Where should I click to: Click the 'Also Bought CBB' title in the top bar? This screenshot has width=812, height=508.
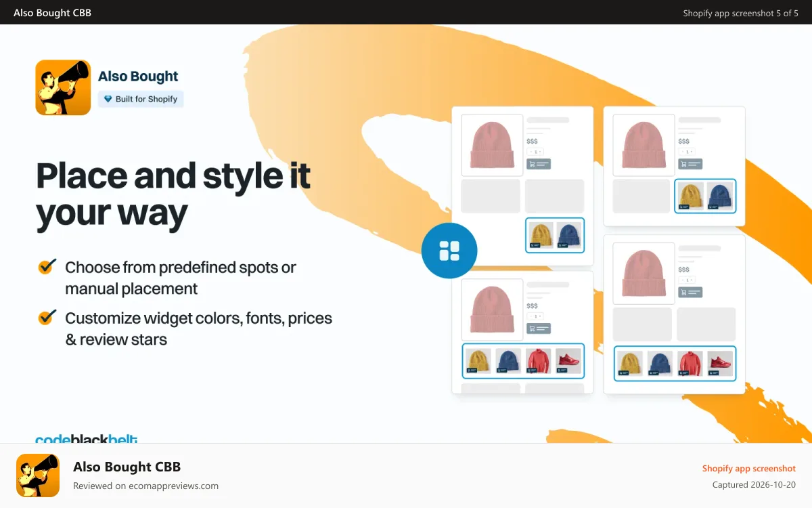[52, 12]
